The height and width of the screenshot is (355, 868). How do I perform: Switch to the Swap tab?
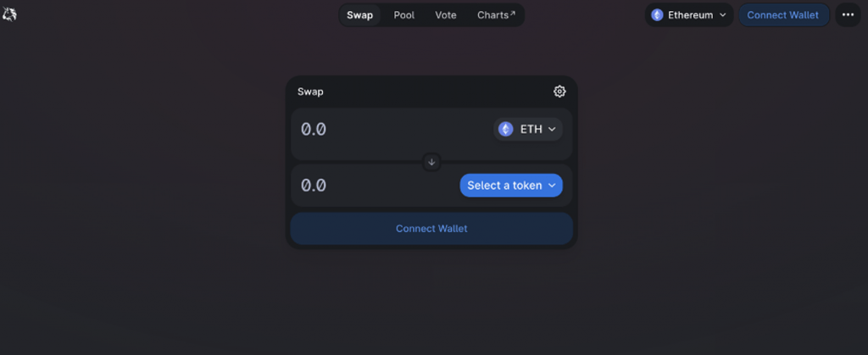pyautogui.click(x=359, y=15)
